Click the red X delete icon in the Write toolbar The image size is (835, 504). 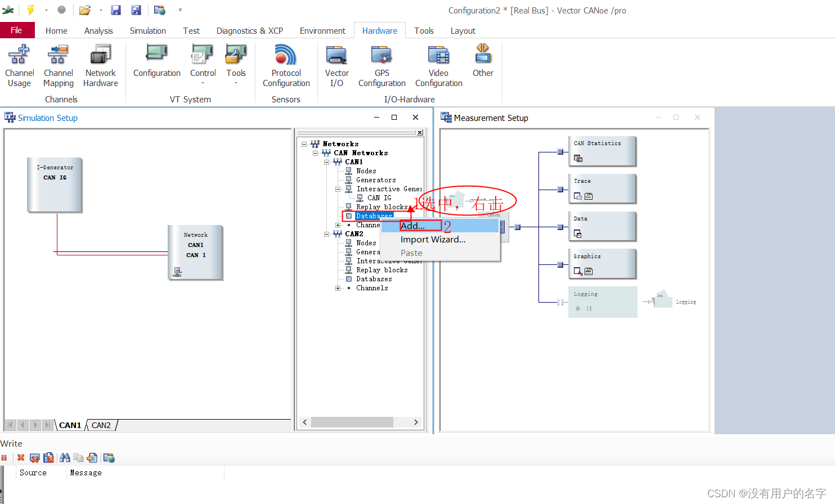(x=21, y=458)
